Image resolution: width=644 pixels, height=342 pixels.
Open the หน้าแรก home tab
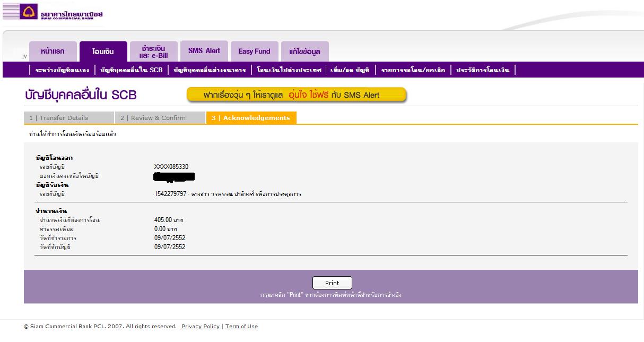pyautogui.click(x=53, y=52)
